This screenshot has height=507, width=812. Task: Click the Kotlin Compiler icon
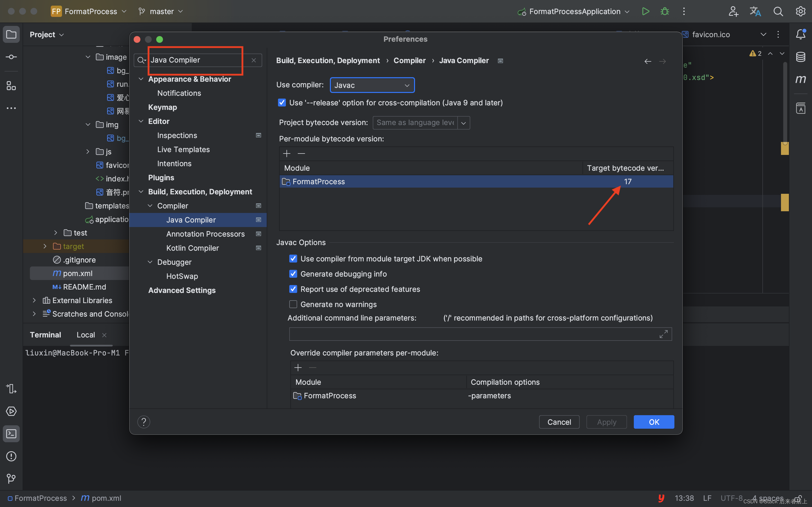pyautogui.click(x=258, y=248)
